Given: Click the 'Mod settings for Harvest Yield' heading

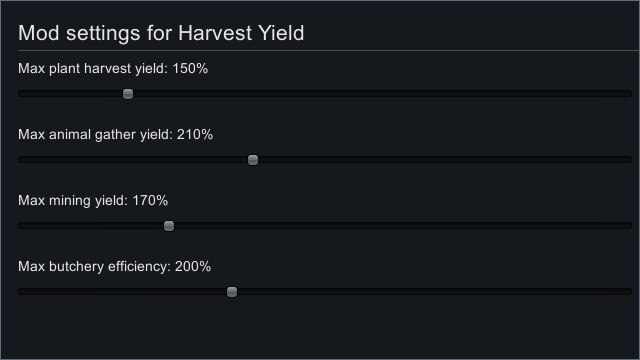Looking at the screenshot, I should pos(161,33).
